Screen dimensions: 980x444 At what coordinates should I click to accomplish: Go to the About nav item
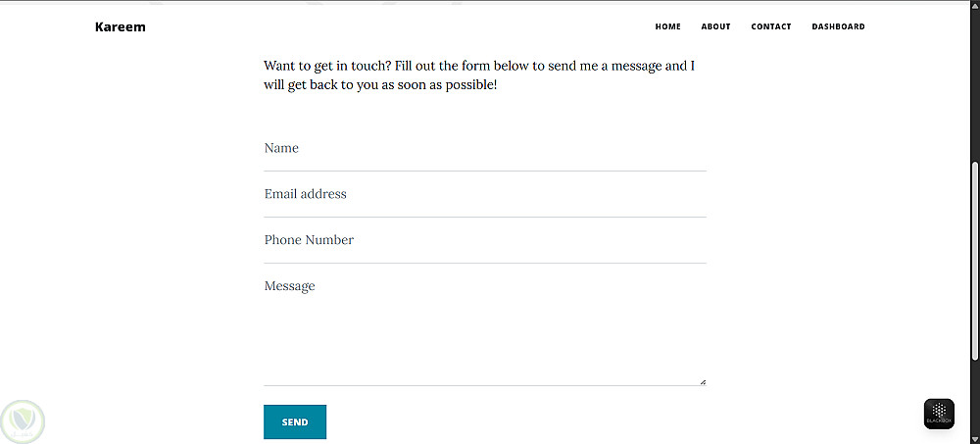coord(715,26)
